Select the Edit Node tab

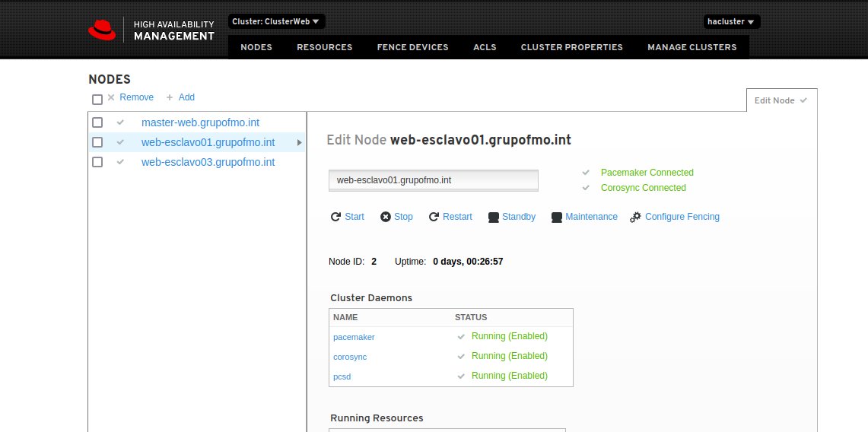pos(781,100)
